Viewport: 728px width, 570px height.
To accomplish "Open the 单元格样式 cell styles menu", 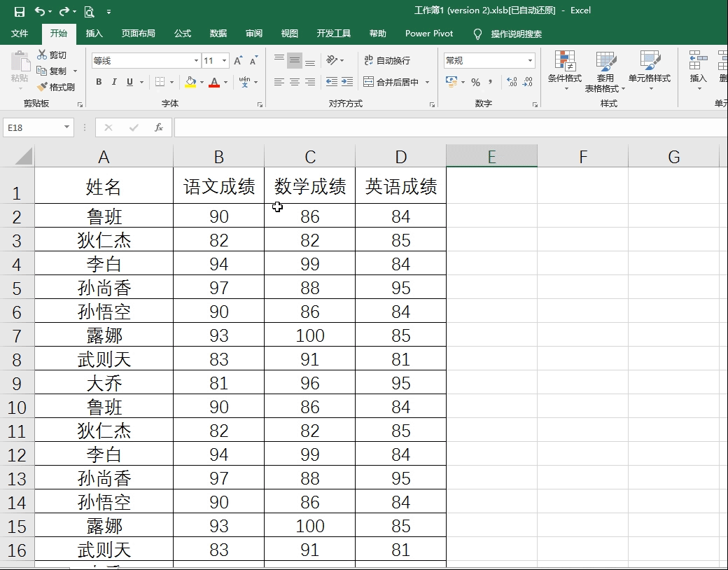I will (x=650, y=70).
